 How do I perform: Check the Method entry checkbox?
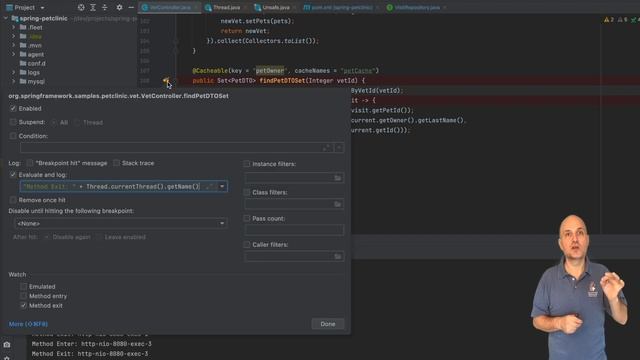coord(24,296)
